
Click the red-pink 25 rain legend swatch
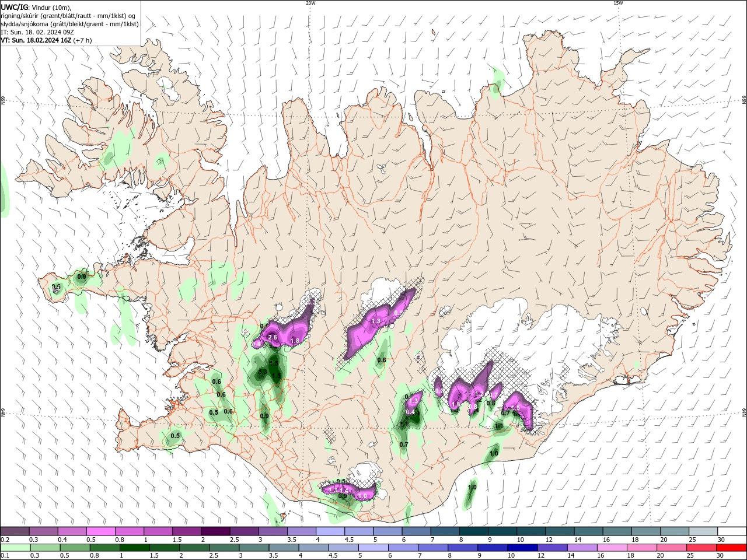[702, 548]
